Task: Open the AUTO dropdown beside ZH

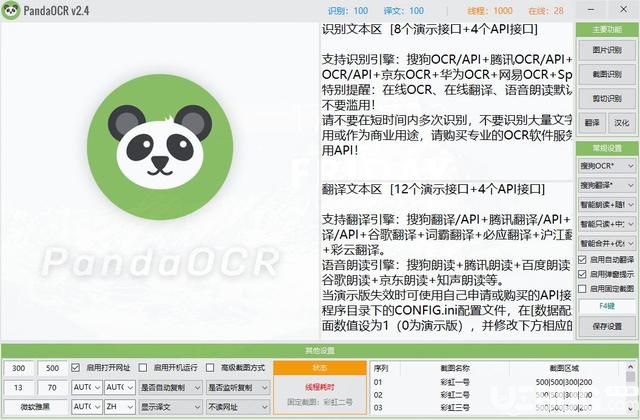Action: coord(87,407)
